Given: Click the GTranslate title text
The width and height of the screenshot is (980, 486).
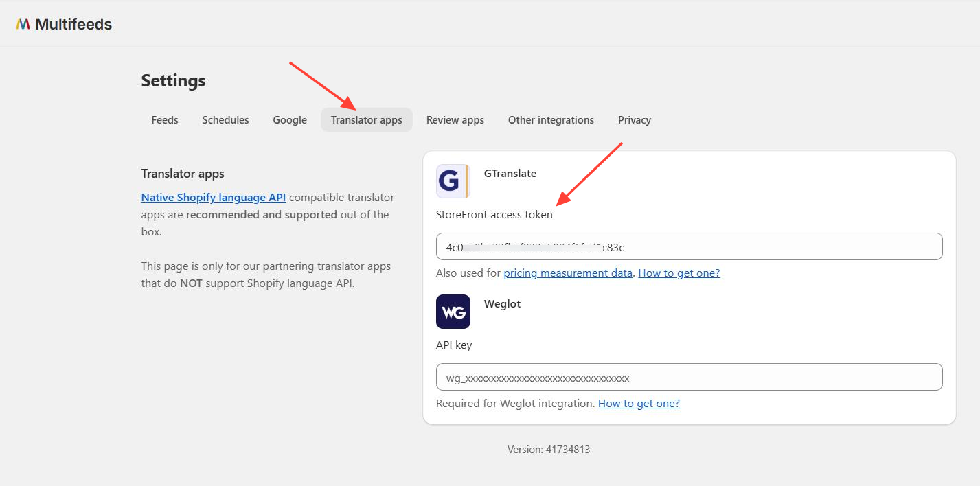Looking at the screenshot, I should point(510,173).
